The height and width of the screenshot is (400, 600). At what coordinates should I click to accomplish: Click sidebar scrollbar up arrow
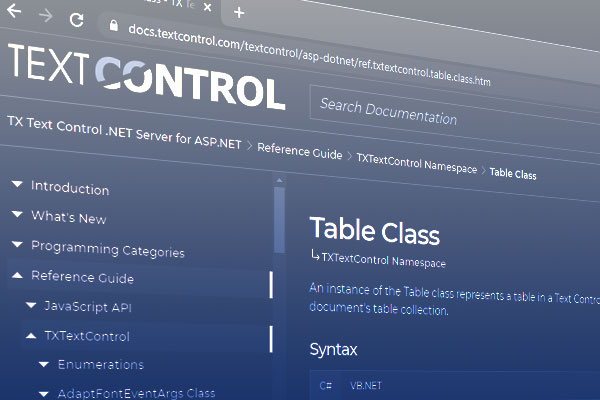tap(279, 180)
